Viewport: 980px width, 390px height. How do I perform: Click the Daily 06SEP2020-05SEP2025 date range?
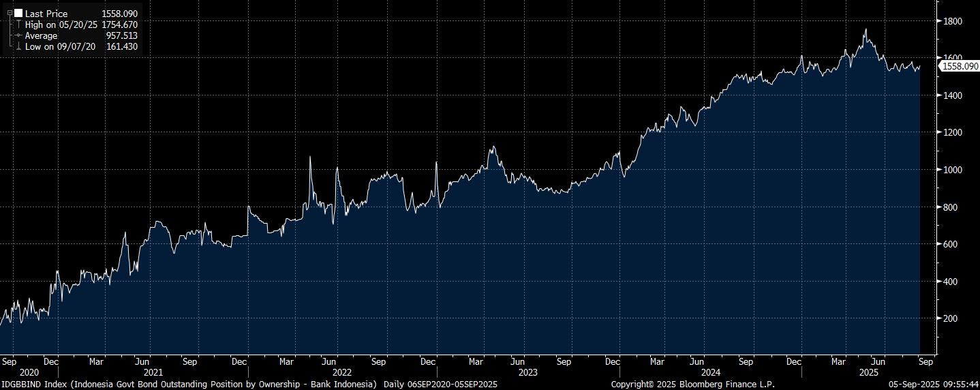[x=441, y=385]
